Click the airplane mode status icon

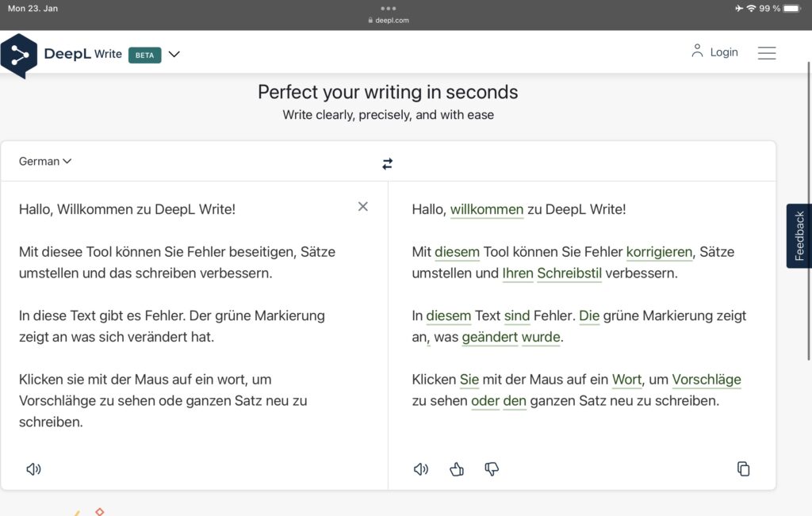tap(739, 8)
